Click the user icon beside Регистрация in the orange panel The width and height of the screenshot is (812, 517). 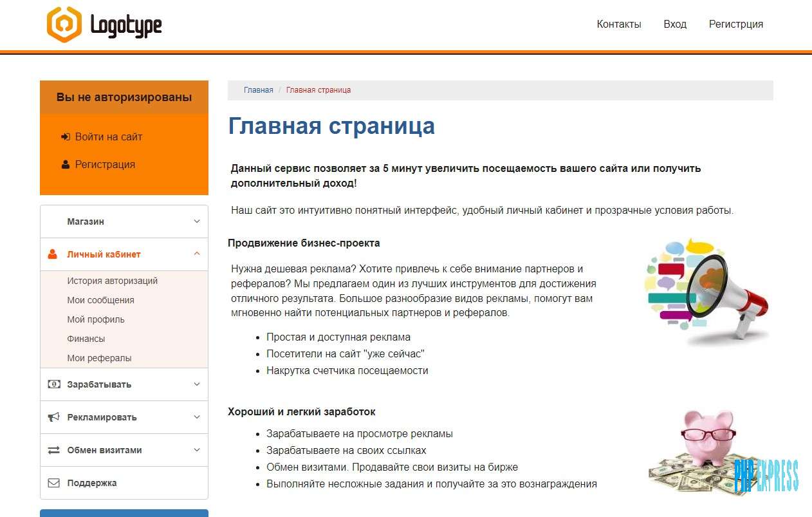pos(66,164)
